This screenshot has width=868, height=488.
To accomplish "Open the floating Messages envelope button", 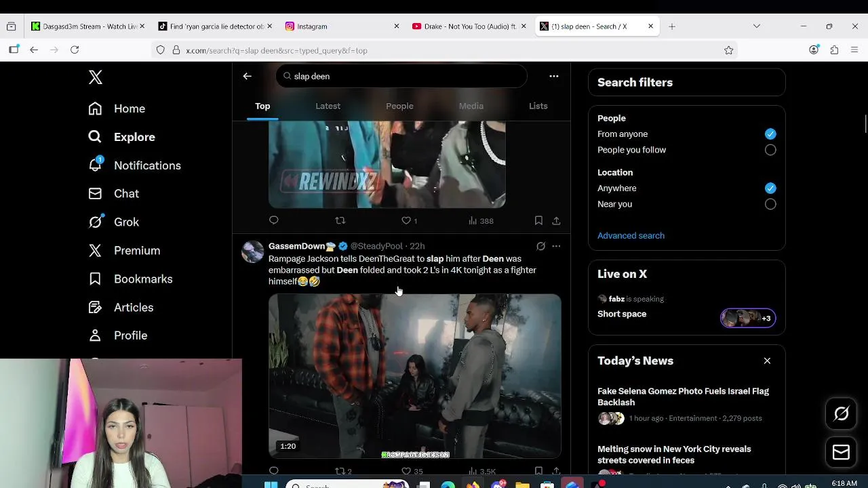I will pos(841,451).
